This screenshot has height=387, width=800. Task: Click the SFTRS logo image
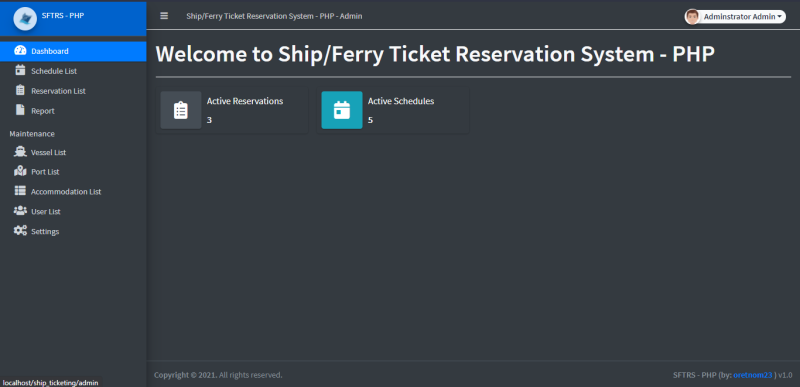click(x=25, y=19)
